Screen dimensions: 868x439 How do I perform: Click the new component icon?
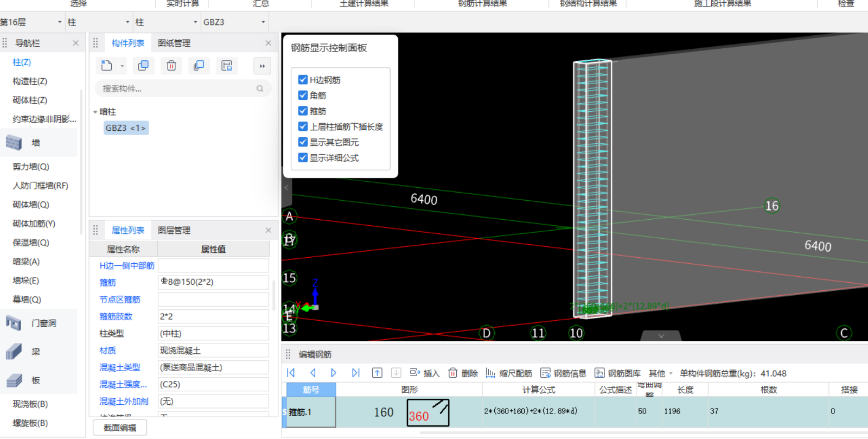coord(107,66)
